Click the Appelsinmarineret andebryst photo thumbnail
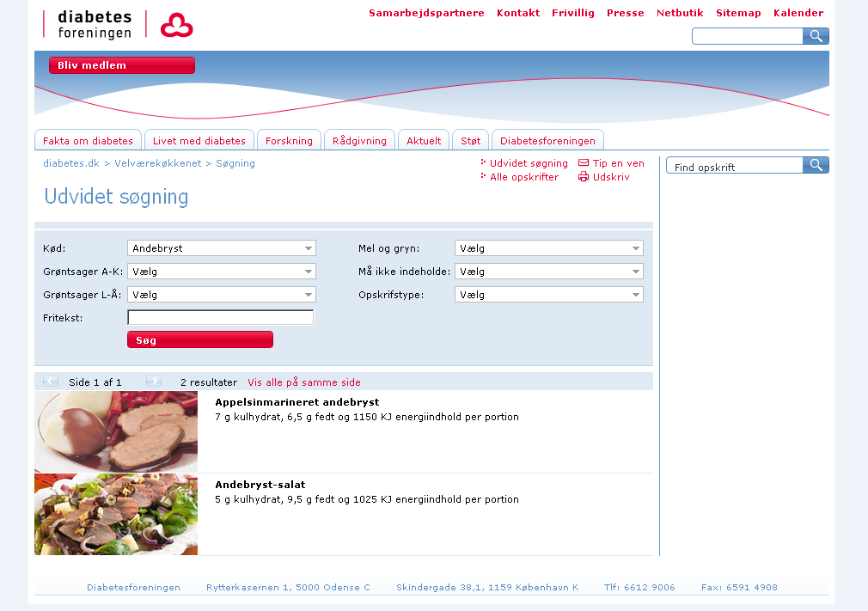 point(116,431)
